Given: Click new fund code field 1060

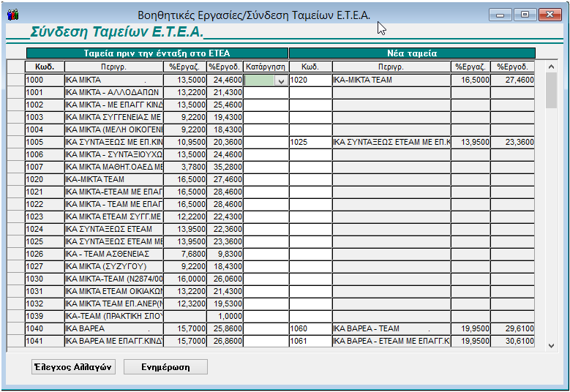Looking at the screenshot, I should coord(310,329).
